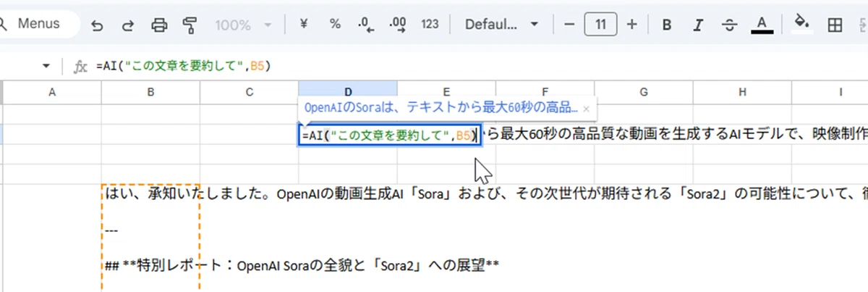Open the Default font dropdown

(x=502, y=24)
